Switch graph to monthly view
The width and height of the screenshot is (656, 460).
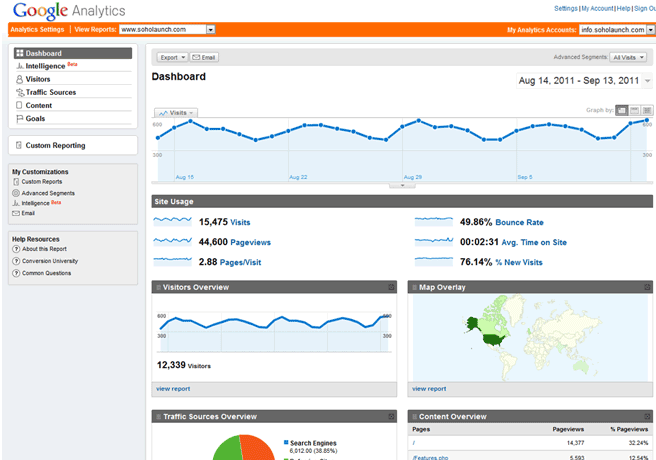[647, 109]
